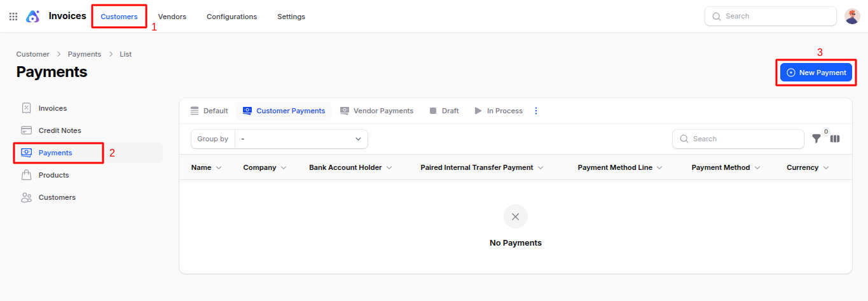Open the apps grid launcher icon
The height and width of the screenshot is (301, 868).
pos(13,17)
